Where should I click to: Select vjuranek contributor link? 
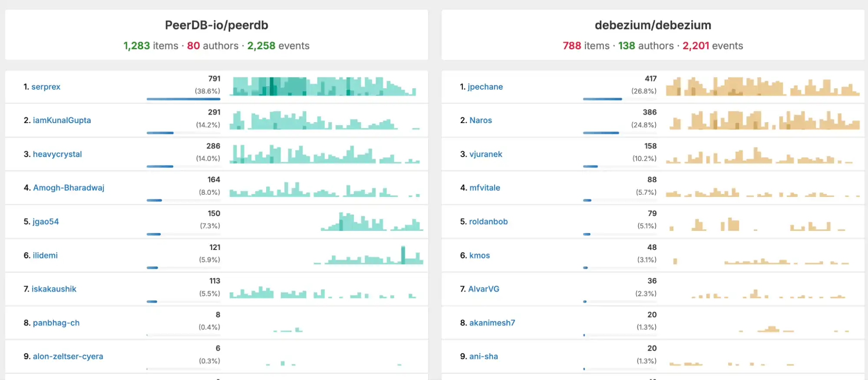click(485, 154)
